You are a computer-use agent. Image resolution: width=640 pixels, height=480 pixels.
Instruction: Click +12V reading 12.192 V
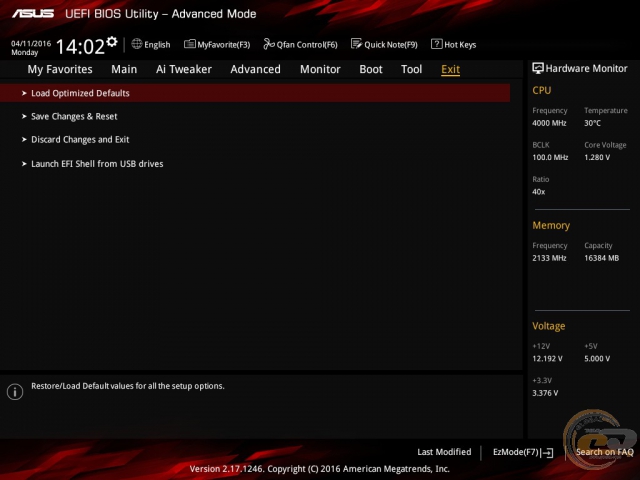(547, 359)
